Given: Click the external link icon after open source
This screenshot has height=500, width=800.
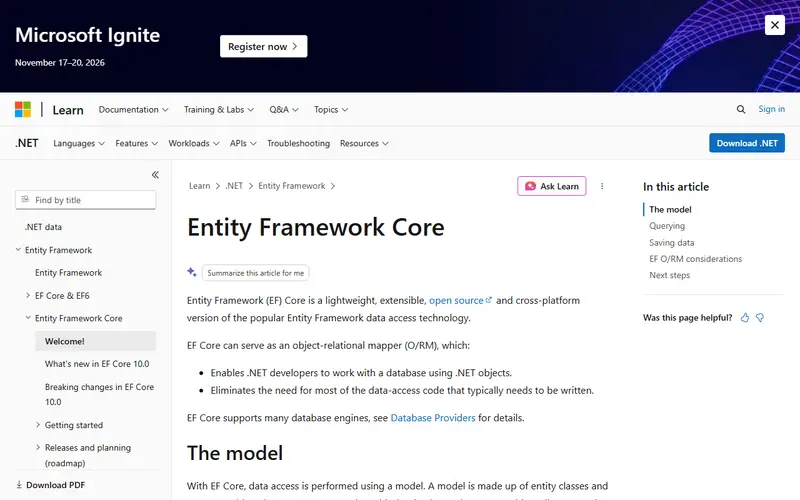Looking at the screenshot, I should point(488,300).
